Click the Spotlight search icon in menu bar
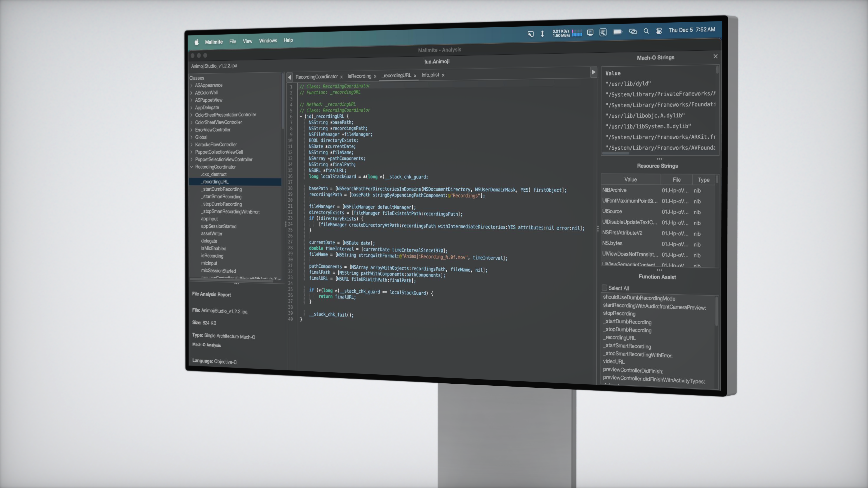868x488 pixels. (x=646, y=31)
